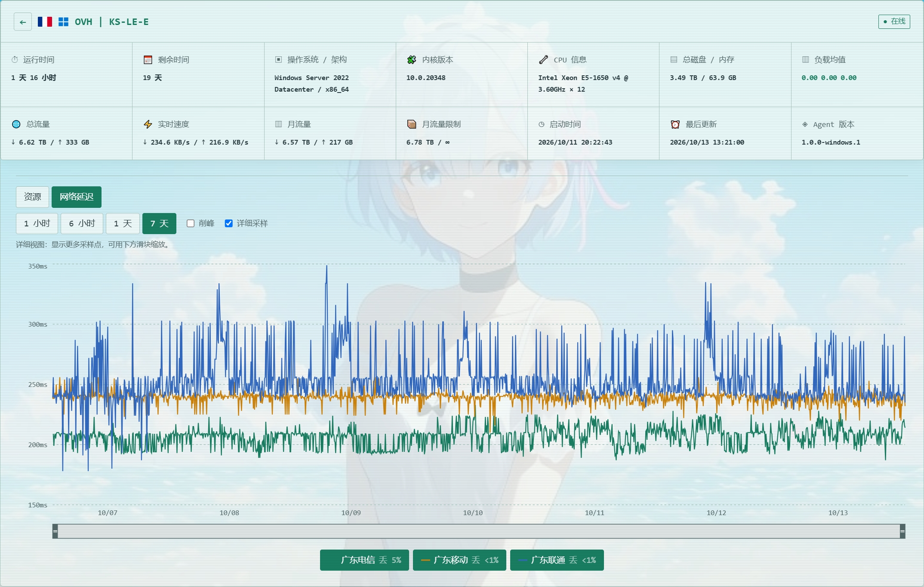
Task: Click the OVH | KS-LE-E server title
Action: coord(112,22)
